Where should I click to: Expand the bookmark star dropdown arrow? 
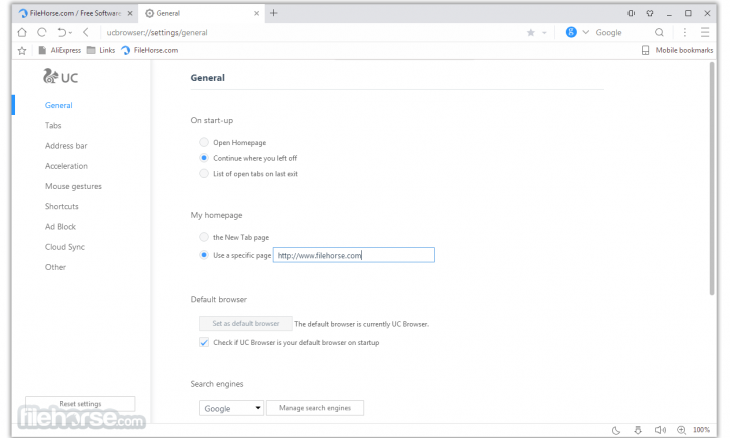(544, 33)
